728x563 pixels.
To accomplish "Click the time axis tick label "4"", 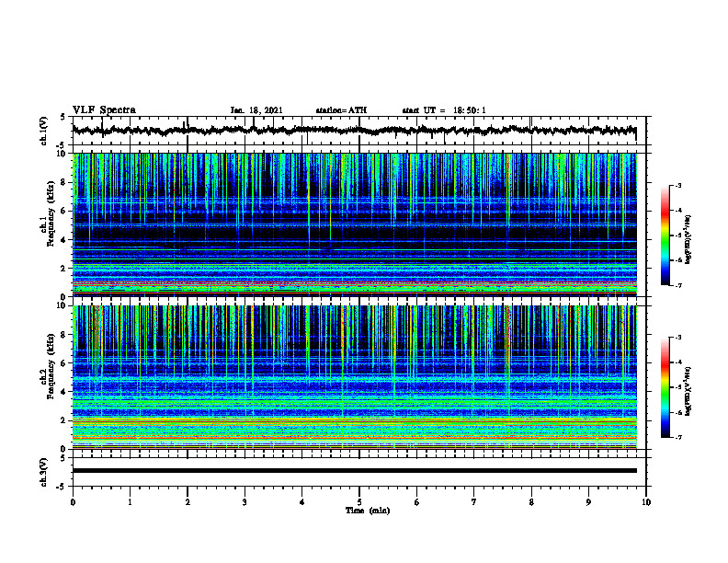I will [x=301, y=502].
